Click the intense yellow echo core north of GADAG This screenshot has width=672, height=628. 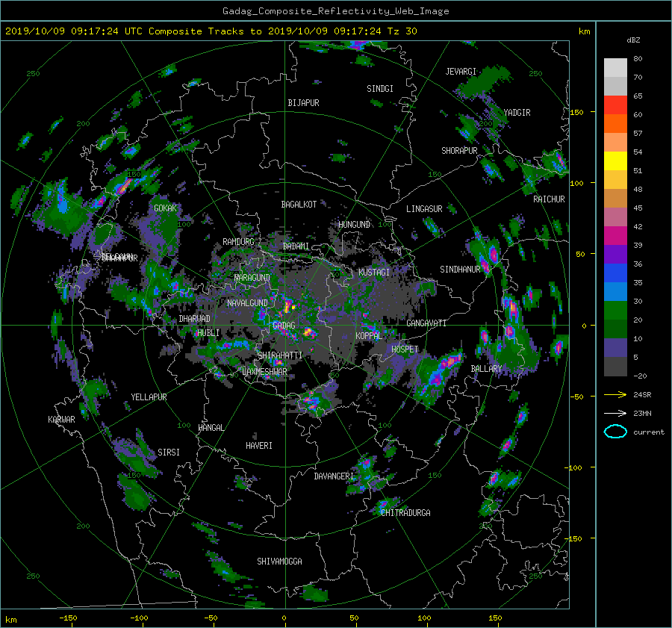pyautogui.click(x=289, y=307)
